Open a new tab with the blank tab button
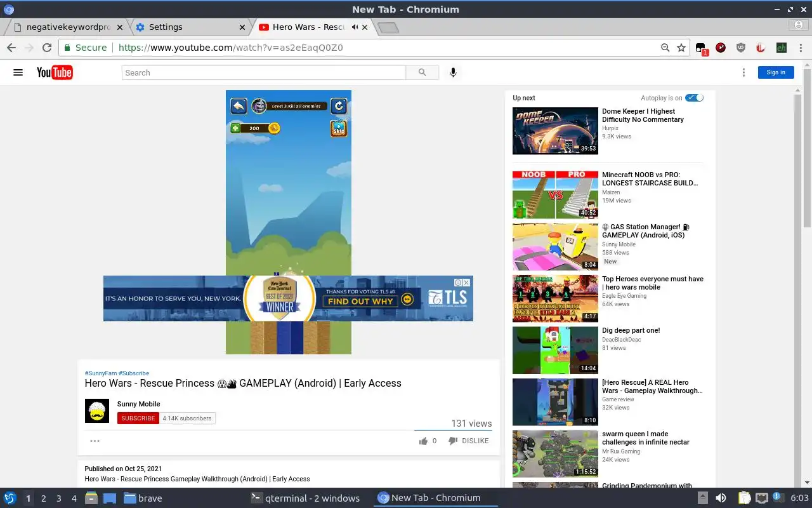 coord(388,27)
